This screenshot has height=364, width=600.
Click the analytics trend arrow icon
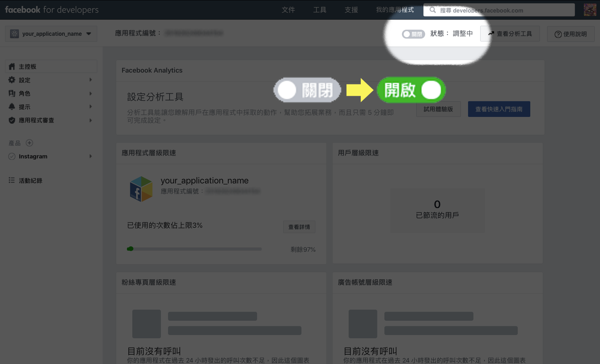491,34
